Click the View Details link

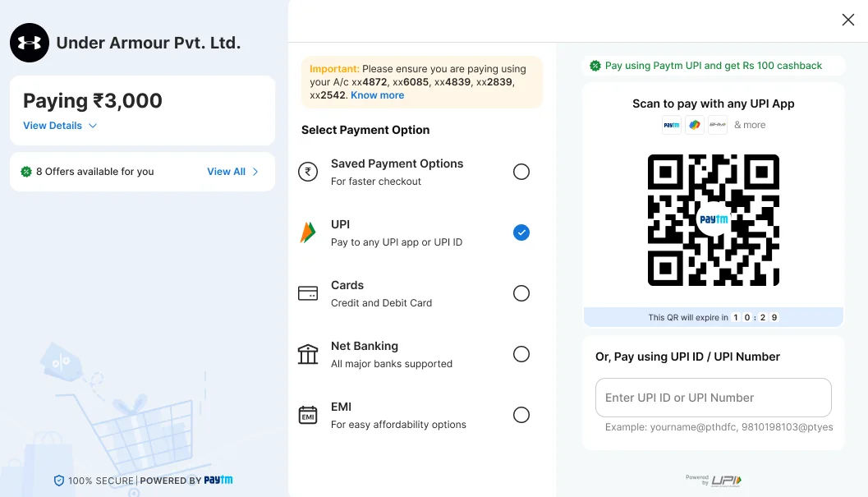coord(52,126)
